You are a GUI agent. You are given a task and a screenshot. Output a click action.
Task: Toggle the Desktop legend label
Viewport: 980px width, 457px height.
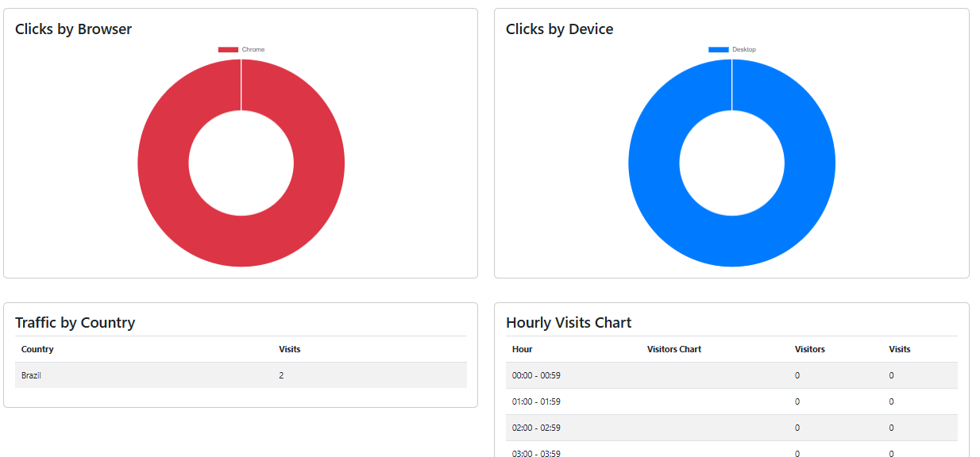[744, 50]
